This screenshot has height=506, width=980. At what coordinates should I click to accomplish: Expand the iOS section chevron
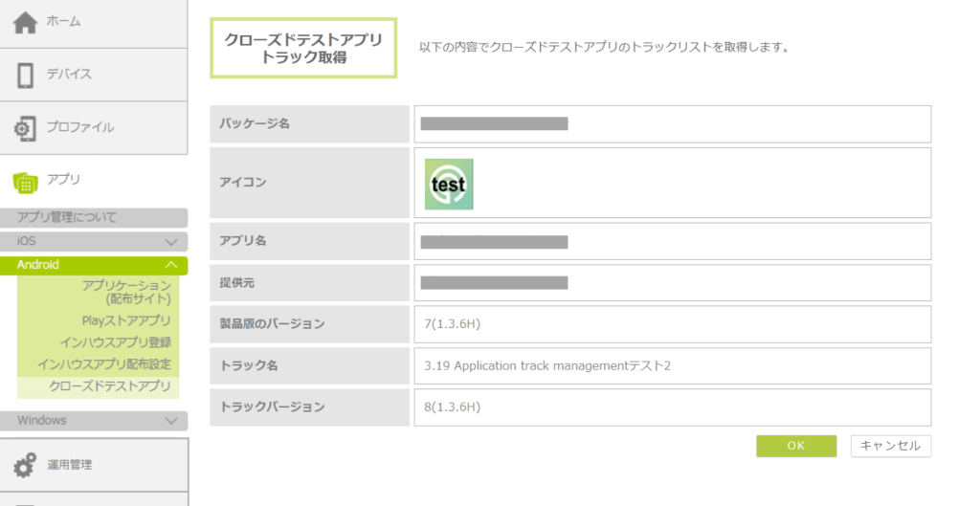click(170, 242)
